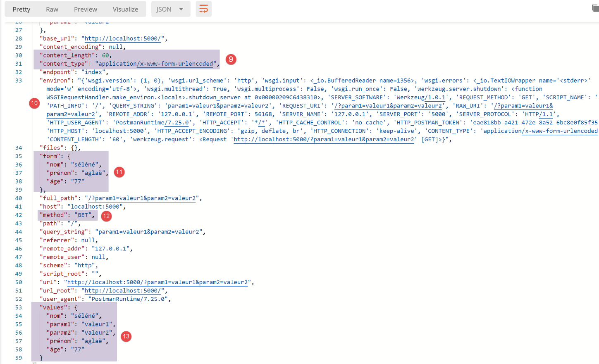Switch to the Raw view tab
This screenshot has width=599, height=364.
pyautogui.click(x=52, y=9)
